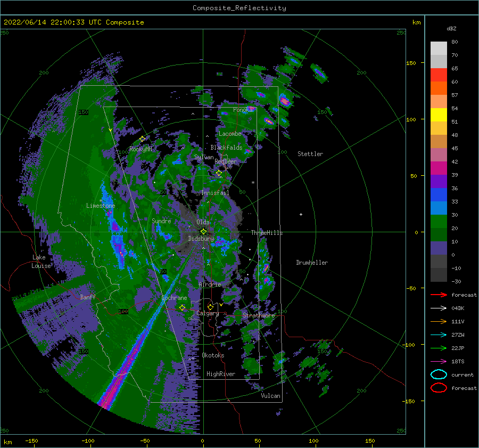Image resolution: width=479 pixels, height=448 pixels.
Task: Click the 'Calgary' city label
Action: [x=208, y=313]
